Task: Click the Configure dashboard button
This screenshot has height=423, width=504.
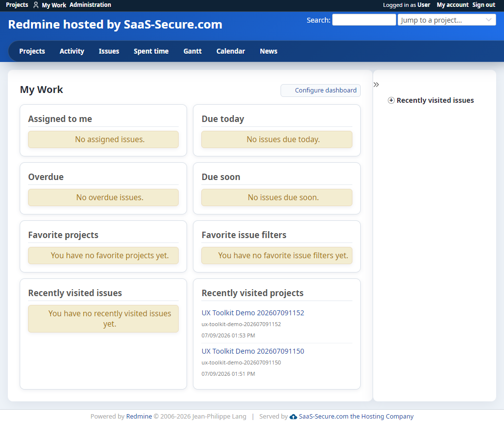Action: pyautogui.click(x=320, y=90)
